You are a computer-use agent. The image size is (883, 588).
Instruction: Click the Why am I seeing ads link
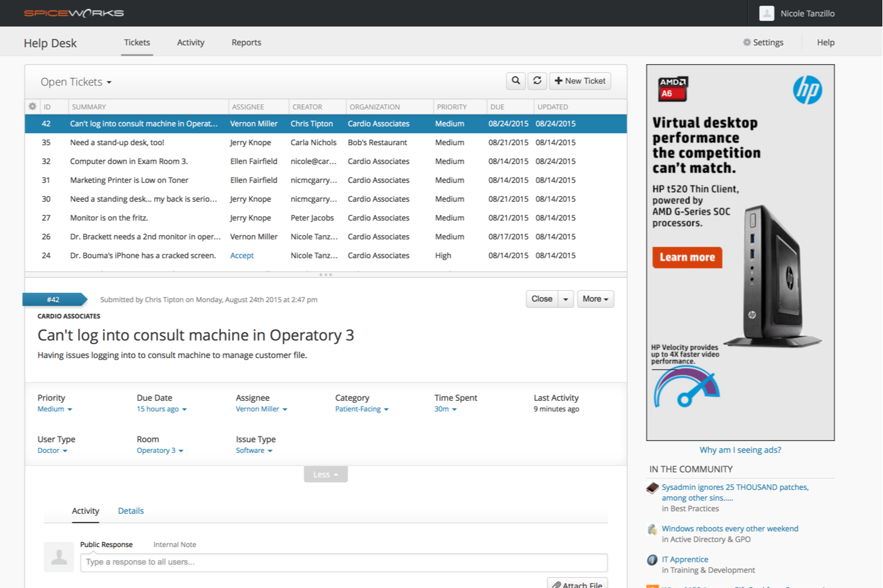pos(740,450)
